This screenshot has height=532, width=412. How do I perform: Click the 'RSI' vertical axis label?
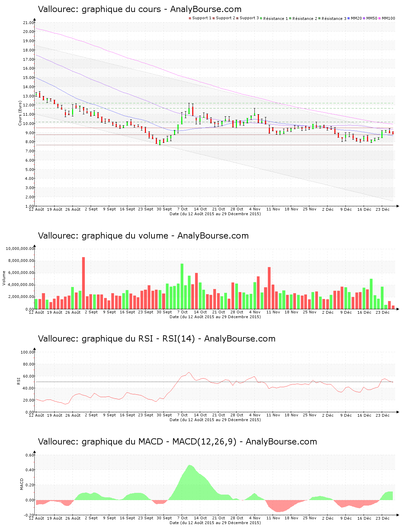[19, 381]
